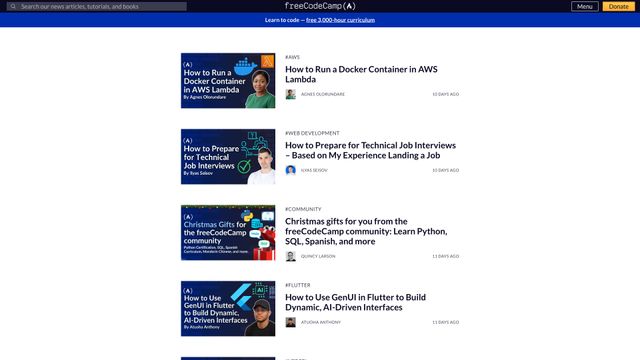Image resolution: width=640 pixels, height=360 pixels.
Task: Open author Atuoha Anthony's name link
Action: (321, 322)
